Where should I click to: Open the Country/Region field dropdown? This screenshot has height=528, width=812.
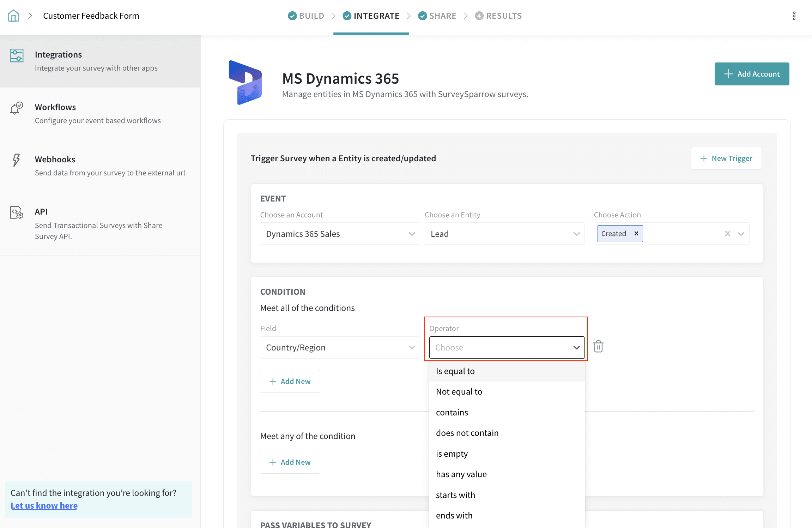[x=340, y=348]
